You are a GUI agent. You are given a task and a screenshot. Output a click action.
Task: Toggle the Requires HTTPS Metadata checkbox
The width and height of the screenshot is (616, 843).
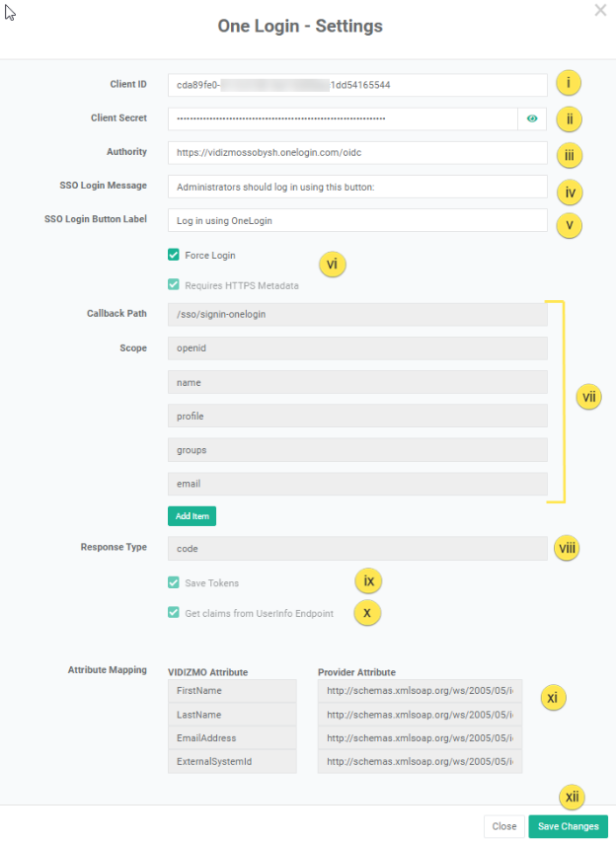coord(174,285)
